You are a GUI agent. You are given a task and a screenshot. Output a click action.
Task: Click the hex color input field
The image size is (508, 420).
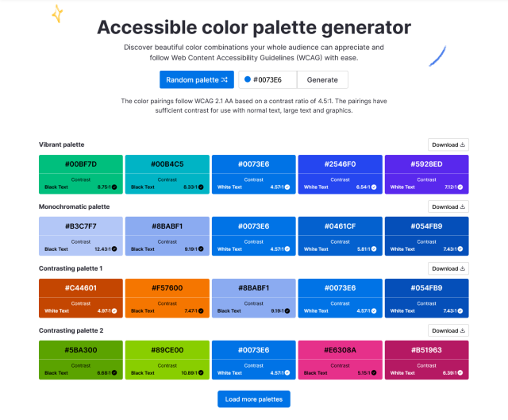tap(268, 79)
